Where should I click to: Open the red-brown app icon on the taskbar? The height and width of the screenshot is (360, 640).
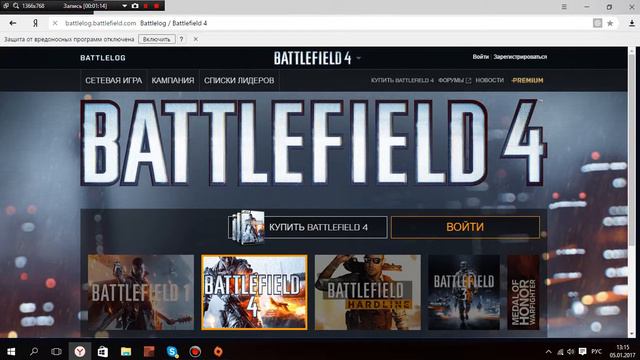149,351
